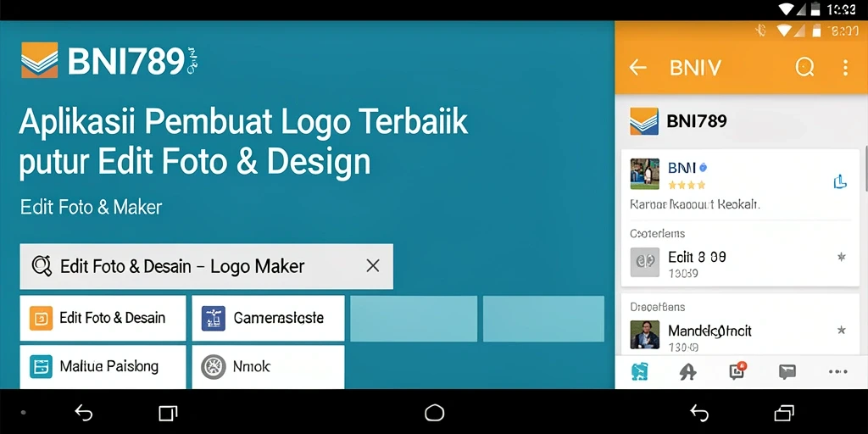The image size is (868, 434).
Task: Focus the 'Edit Foto & Desain – Logo Maker' field
Action: (207, 266)
